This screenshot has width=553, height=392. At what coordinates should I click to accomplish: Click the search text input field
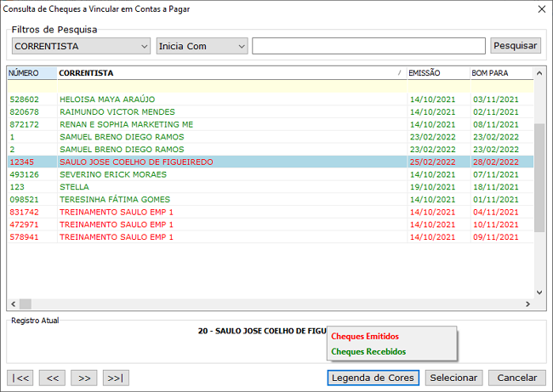click(369, 46)
